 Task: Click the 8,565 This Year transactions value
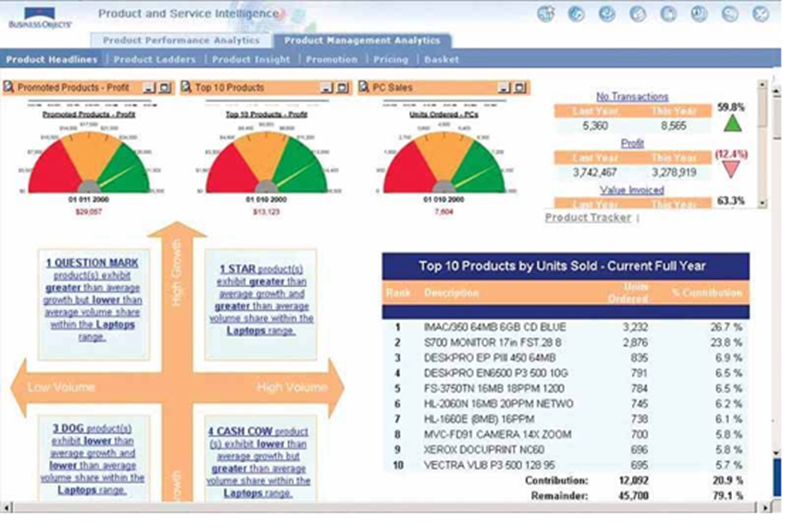tap(673, 126)
